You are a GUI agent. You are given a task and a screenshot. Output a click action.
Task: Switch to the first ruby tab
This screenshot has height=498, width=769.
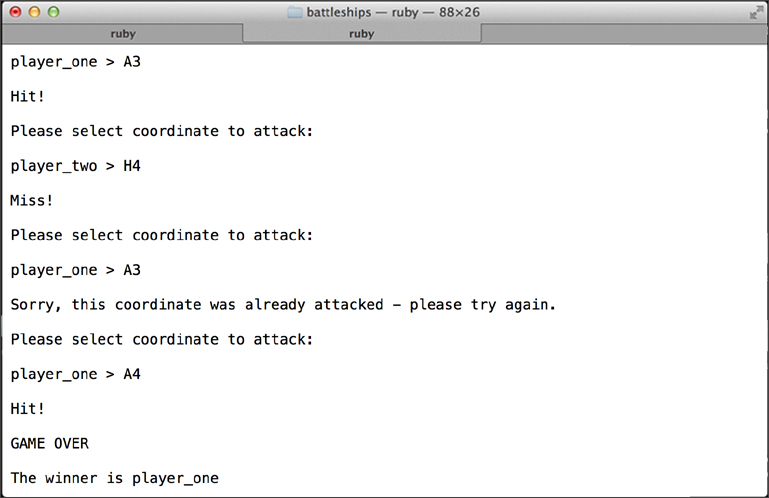point(123,33)
